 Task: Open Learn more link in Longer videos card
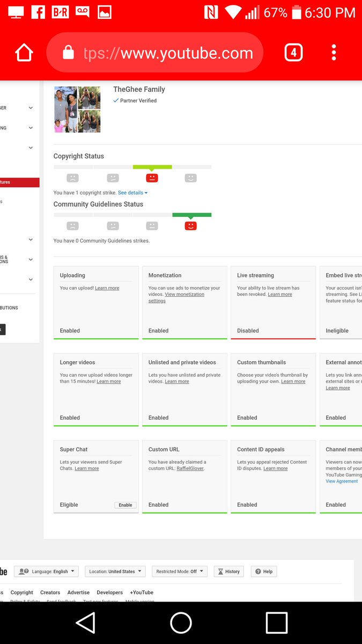[109, 382]
